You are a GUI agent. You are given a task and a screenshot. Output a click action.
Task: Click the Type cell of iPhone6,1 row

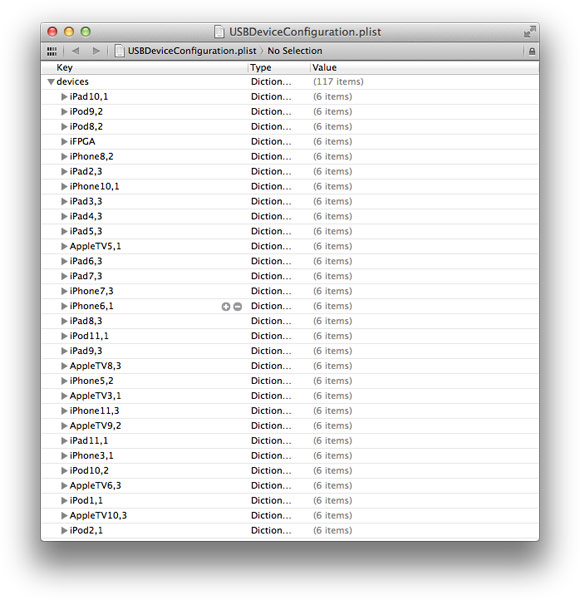[x=271, y=306]
